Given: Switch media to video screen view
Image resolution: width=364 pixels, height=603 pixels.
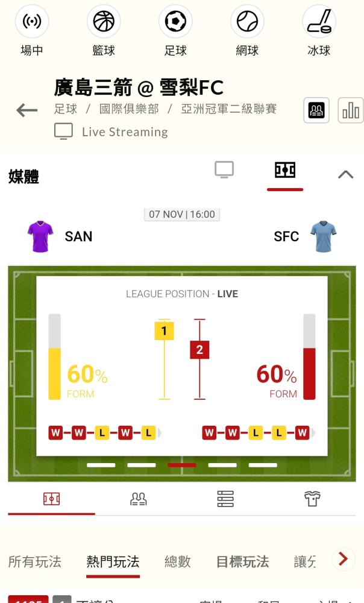Looking at the screenshot, I should [224, 169].
